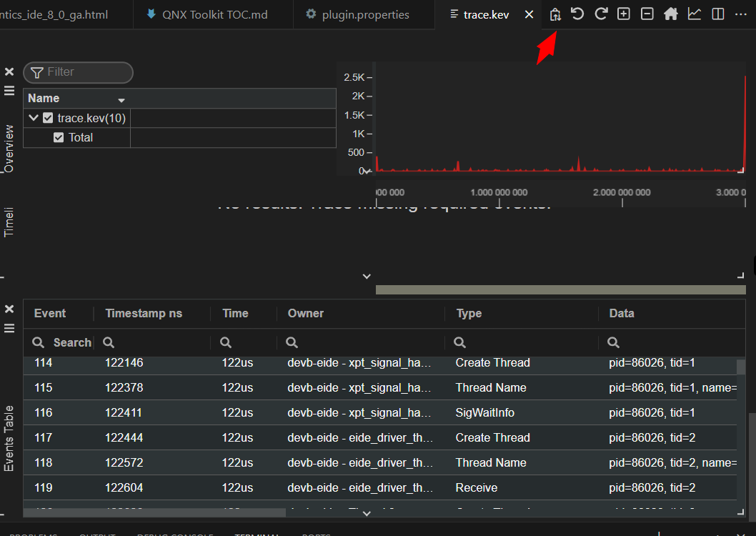The width and height of the screenshot is (756, 536).
Task: Select event row 115 Thread Name
Action: [380, 387]
